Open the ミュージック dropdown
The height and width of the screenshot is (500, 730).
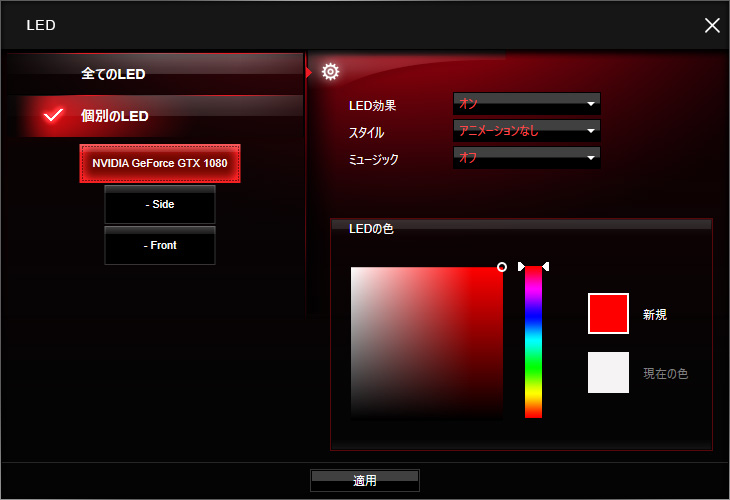tap(527, 157)
